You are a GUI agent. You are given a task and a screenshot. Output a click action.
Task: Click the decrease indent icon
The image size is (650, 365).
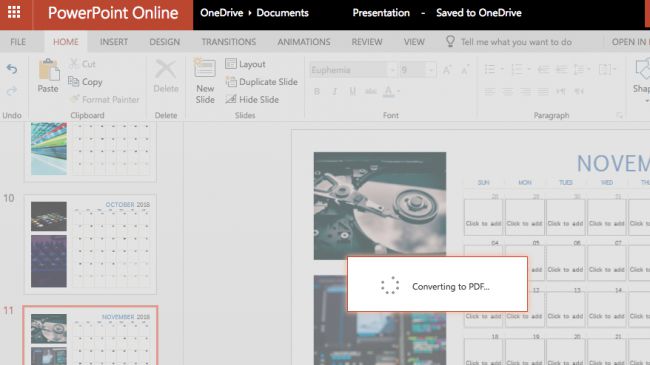pyautogui.click(x=543, y=69)
